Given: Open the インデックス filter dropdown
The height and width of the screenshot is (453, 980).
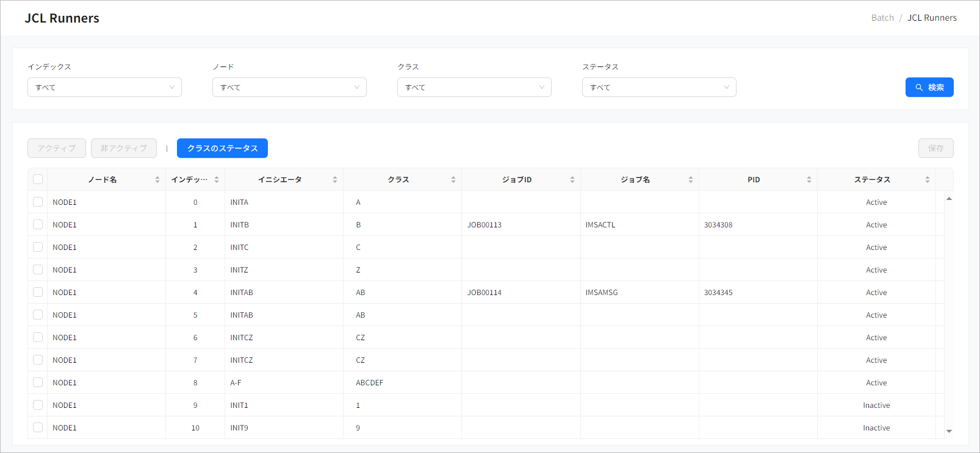Looking at the screenshot, I should click(104, 87).
